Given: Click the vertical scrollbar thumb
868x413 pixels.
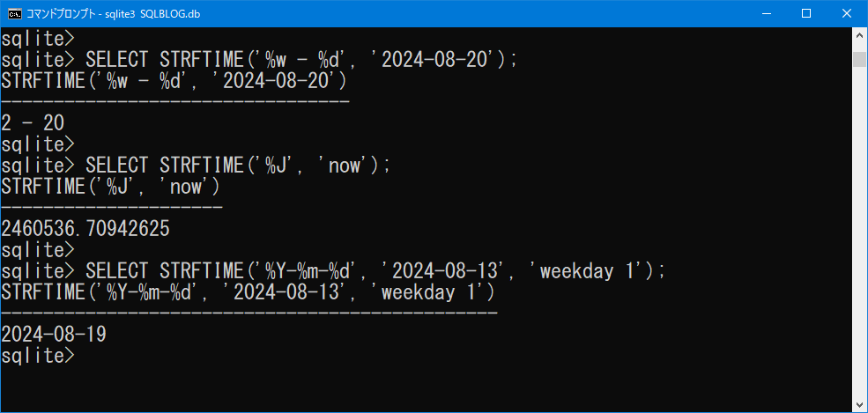Looking at the screenshot, I should coord(859,59).
